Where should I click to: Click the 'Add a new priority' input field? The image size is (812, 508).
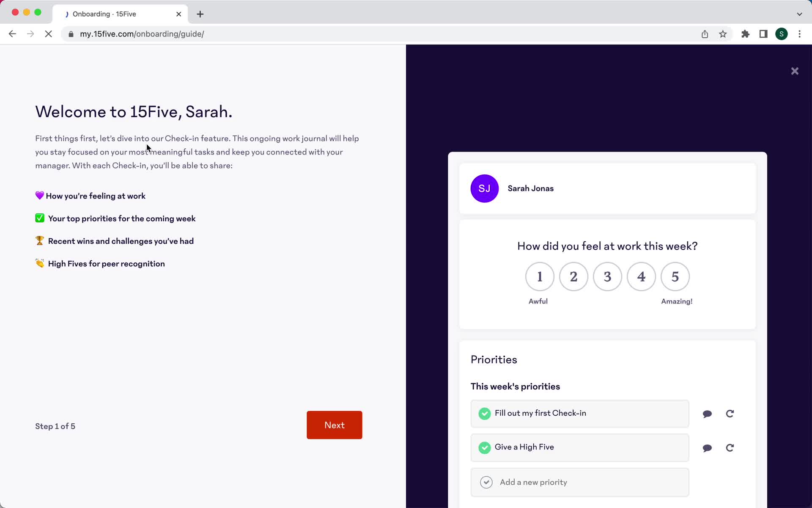tap(579, 482)
